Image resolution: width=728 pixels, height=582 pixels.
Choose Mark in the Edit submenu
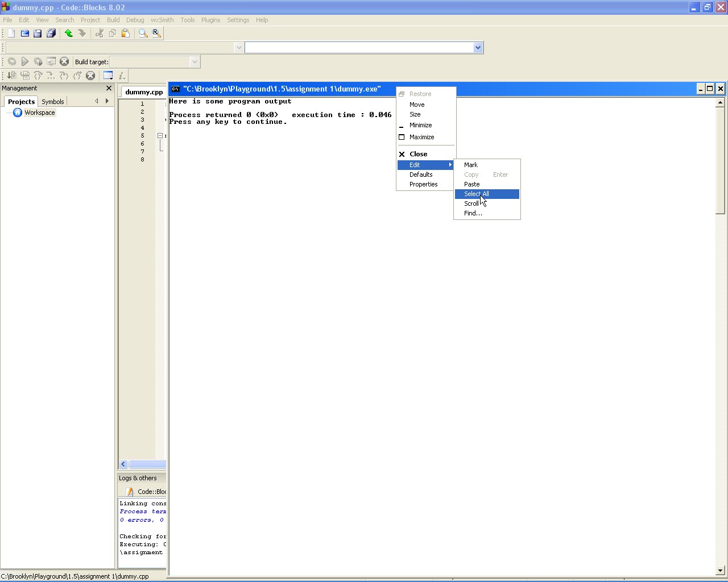[x=487, y=165]
